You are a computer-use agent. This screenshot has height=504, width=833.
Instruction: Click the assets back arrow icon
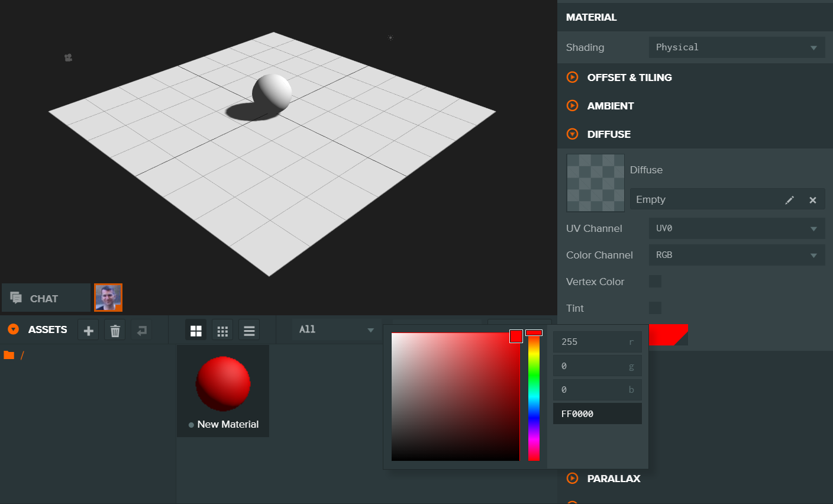[142, 330]
